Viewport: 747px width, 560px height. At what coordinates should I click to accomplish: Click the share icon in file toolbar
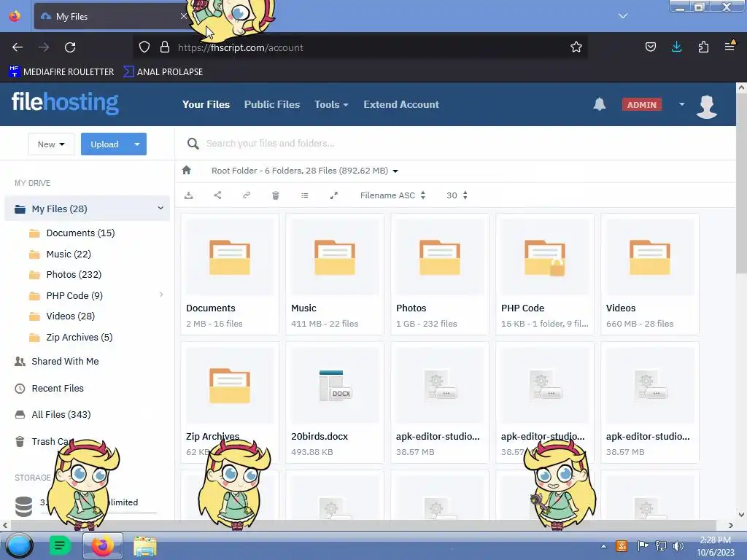tap(217, 195)
